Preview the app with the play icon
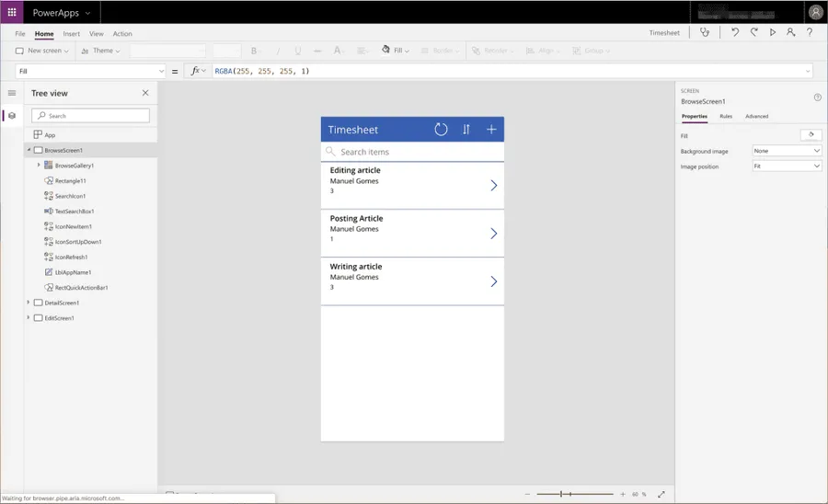 pyautogui.click(x=773, y=32)
